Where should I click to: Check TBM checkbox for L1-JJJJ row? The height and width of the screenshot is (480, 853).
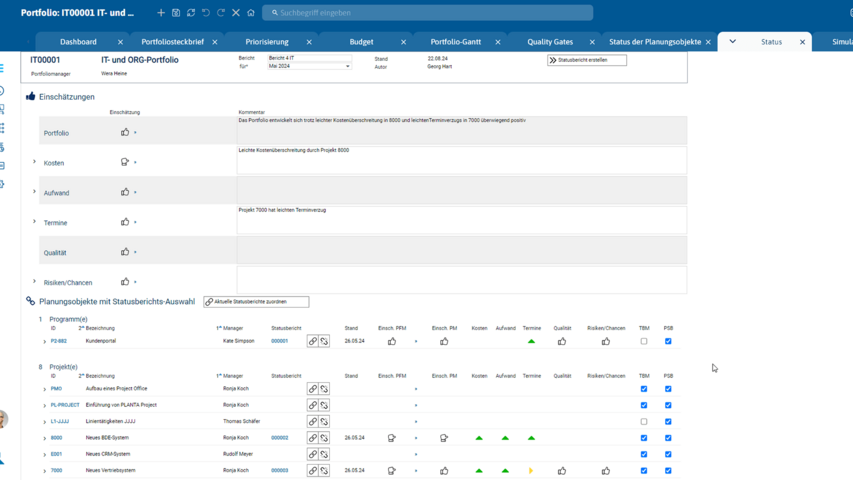pyautogui.click(x=644, y=421)
